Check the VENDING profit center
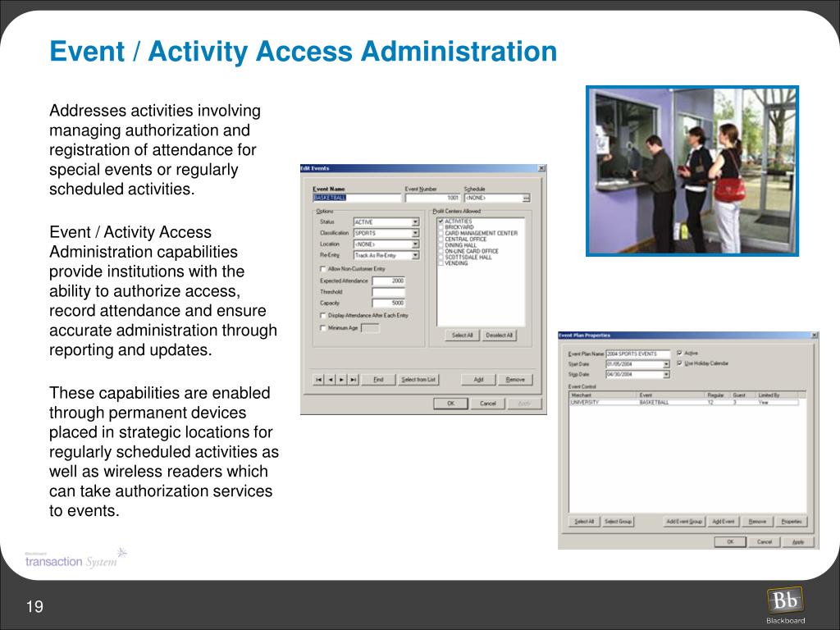 [x=441, y=263]
